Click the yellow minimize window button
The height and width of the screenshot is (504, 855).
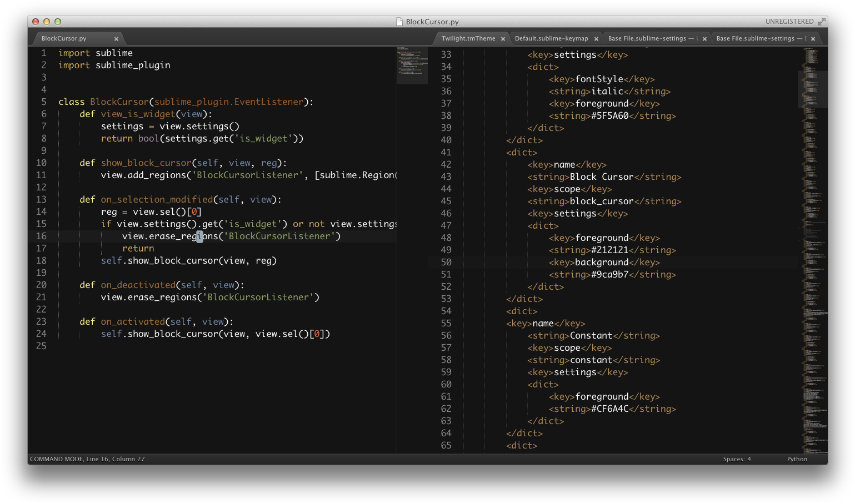[x=47, y=22]
